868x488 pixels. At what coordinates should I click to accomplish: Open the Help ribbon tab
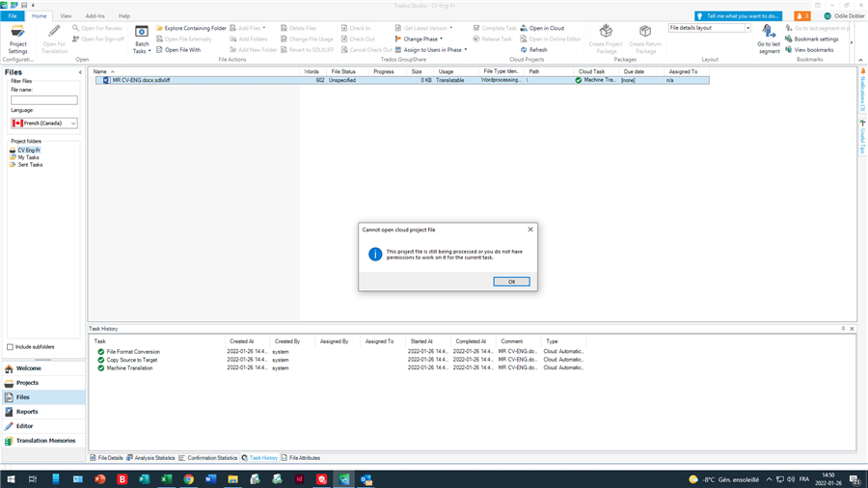click(x=124, y=16)
